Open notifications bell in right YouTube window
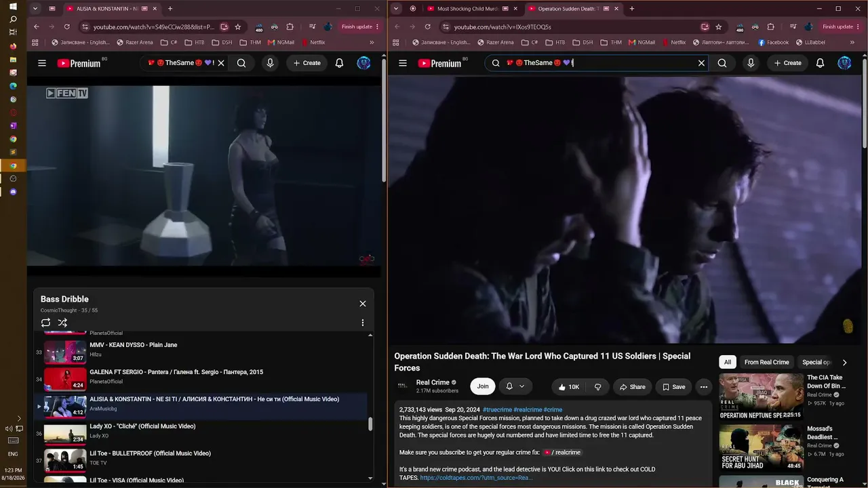Screen dimensions: 868x488 tap(820, 63)
